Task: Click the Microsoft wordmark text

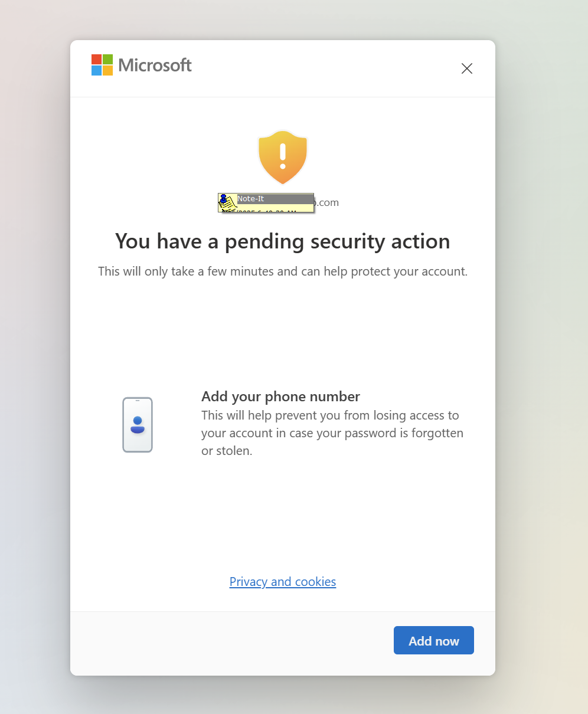Action: pos(155,65)
